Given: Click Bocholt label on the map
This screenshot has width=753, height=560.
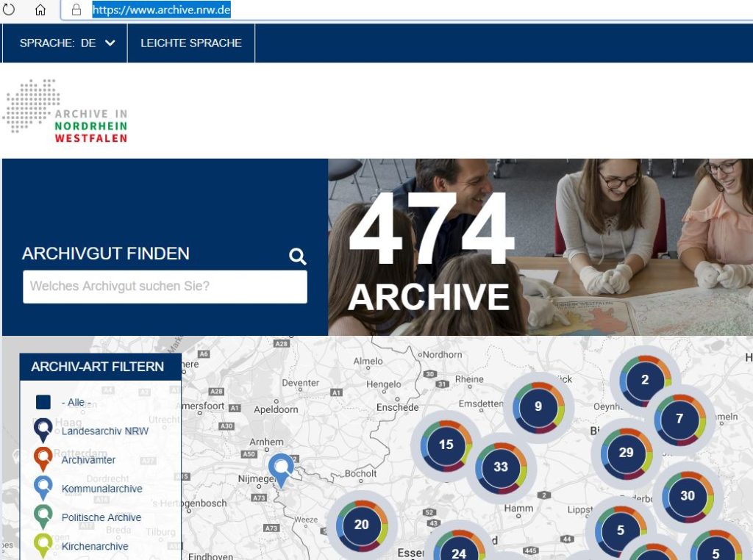Looking at the screenshot, I should point(360,473).
